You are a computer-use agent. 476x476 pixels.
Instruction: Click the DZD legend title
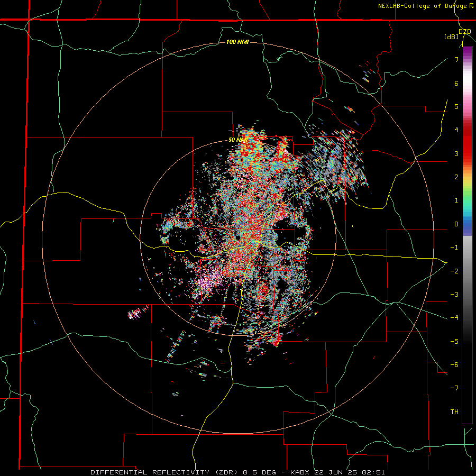tap(465, 31)
